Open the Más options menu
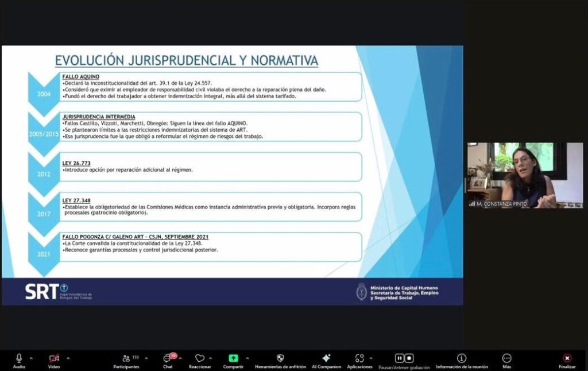 pyautogui.click(x=506, y=358)
